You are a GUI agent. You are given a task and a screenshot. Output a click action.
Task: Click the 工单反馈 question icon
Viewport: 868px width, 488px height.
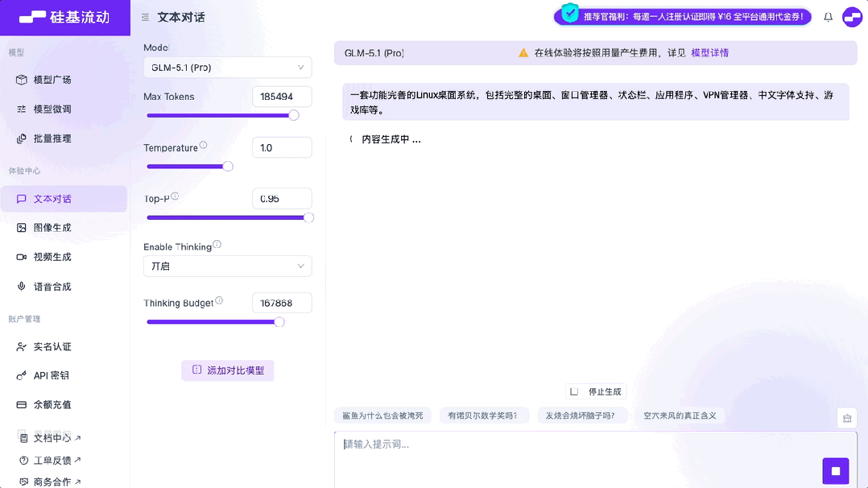coord(24,461)
